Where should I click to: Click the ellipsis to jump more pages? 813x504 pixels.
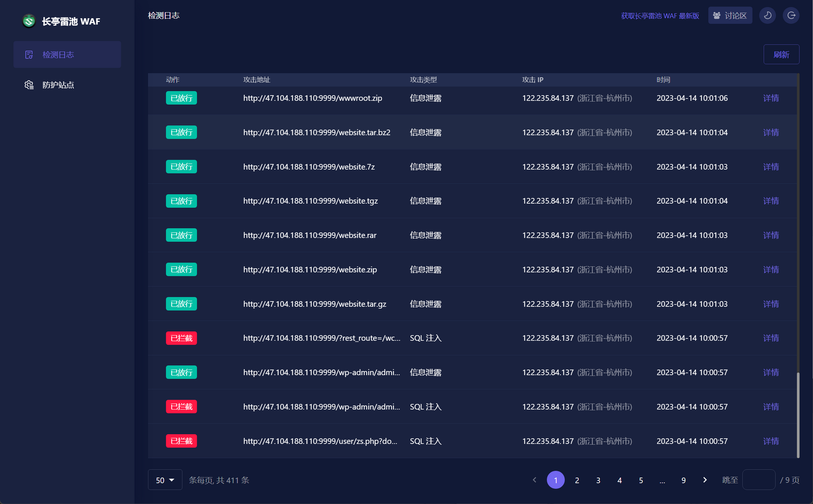click(662, 480)
